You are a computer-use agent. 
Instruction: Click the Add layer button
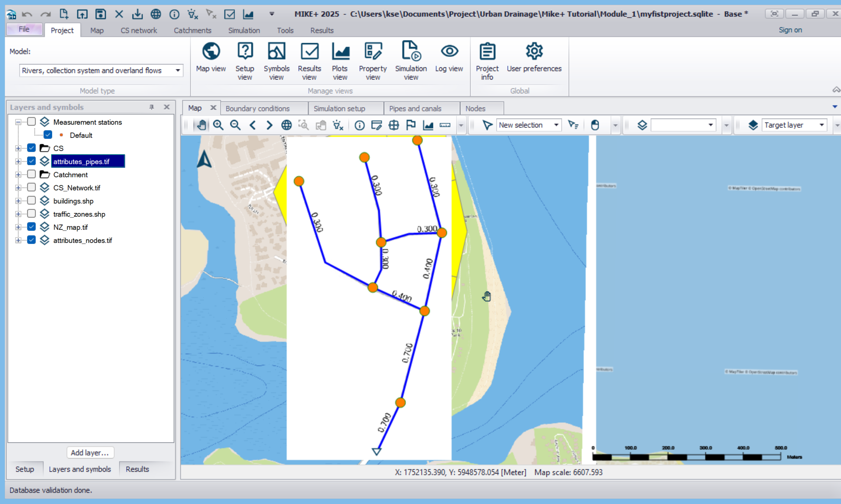click(90, 453)
